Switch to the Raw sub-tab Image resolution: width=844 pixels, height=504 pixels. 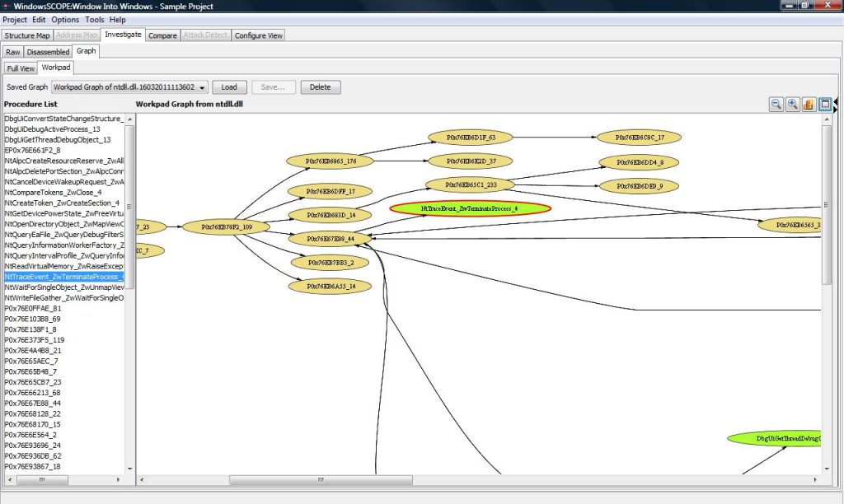(x=13, y=52)
